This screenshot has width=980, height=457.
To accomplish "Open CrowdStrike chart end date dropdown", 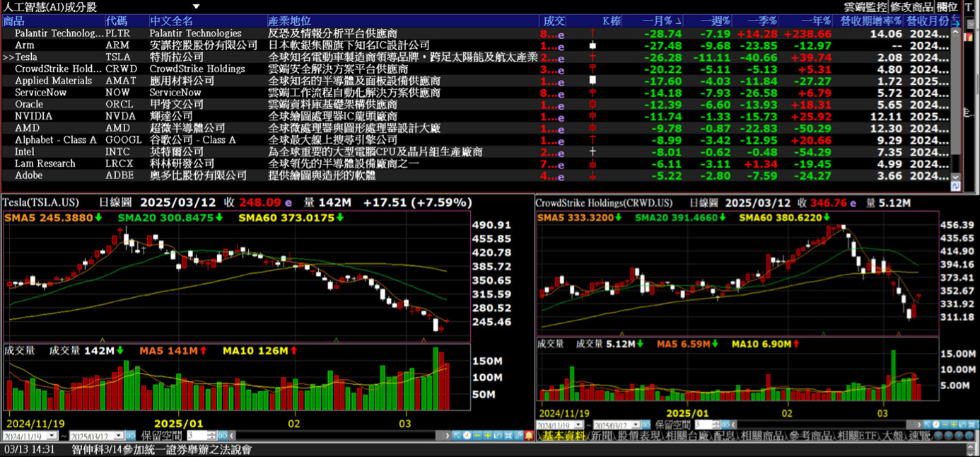I will [x=636, y=424].
